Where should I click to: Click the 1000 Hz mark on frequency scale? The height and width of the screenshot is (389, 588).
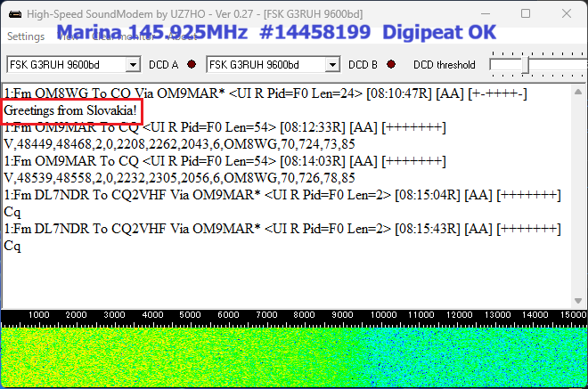(x=38, y=315)
